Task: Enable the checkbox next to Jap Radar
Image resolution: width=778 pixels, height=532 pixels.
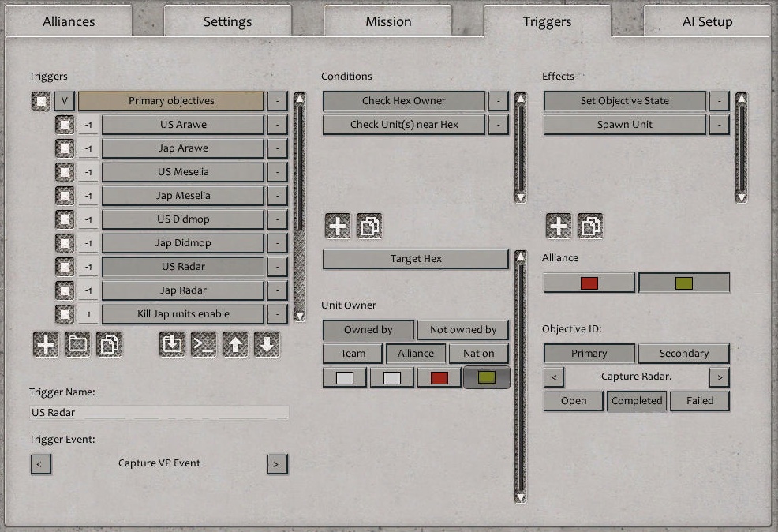Action: pos(65,290)
